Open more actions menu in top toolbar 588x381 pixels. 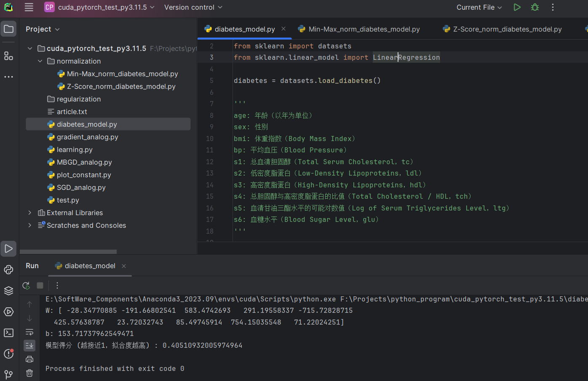(x=553, y=7)
